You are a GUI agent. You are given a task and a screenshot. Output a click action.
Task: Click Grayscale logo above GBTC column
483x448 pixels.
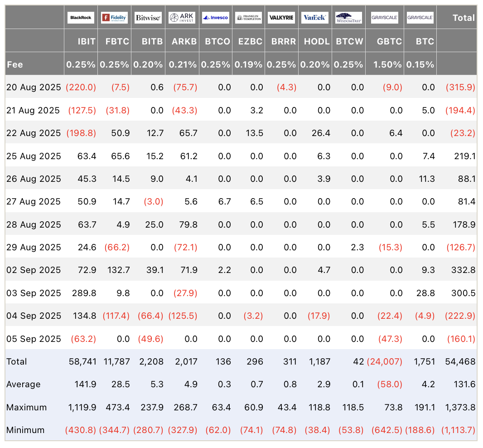coord(384,18)
